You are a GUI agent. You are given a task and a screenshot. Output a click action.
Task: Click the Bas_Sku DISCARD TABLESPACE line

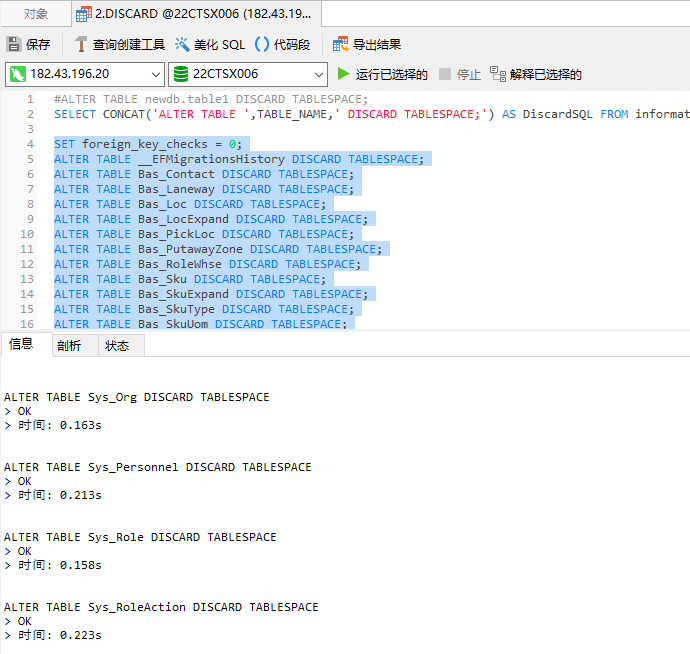(x=190, y=279)
